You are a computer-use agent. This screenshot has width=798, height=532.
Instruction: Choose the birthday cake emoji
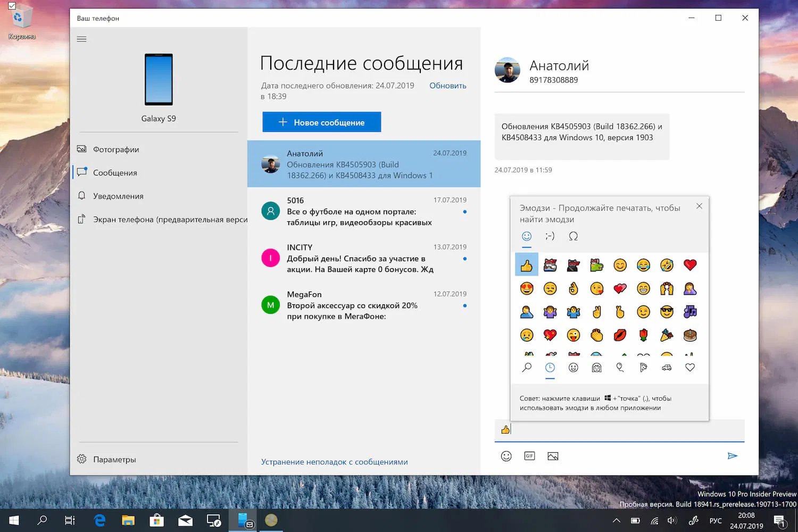click(690, 335)
